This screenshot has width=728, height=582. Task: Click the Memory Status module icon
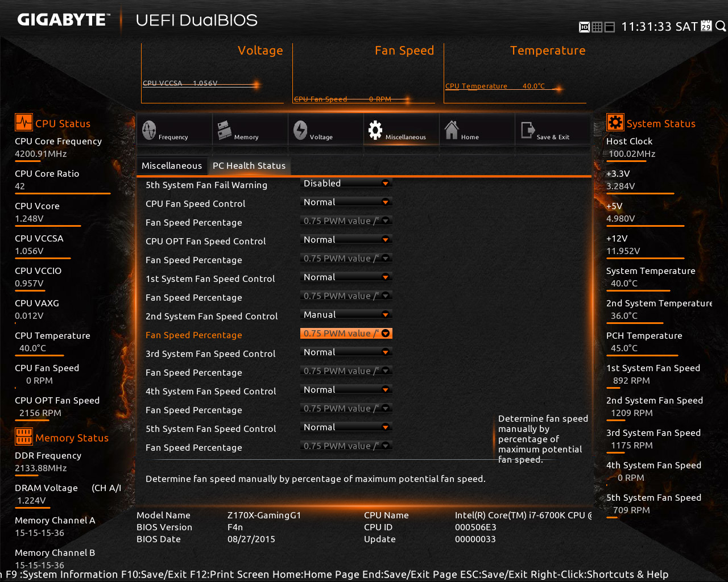point(24,436)
